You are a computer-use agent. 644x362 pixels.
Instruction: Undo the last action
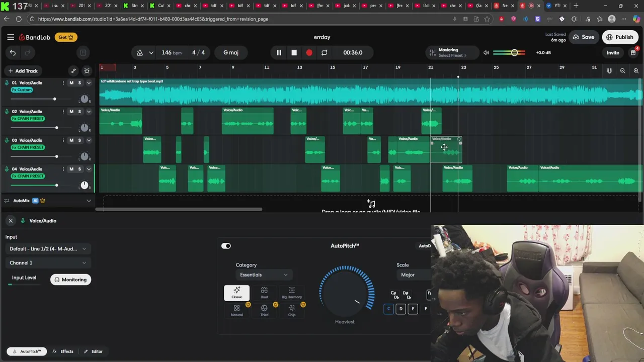click(13, 52)
